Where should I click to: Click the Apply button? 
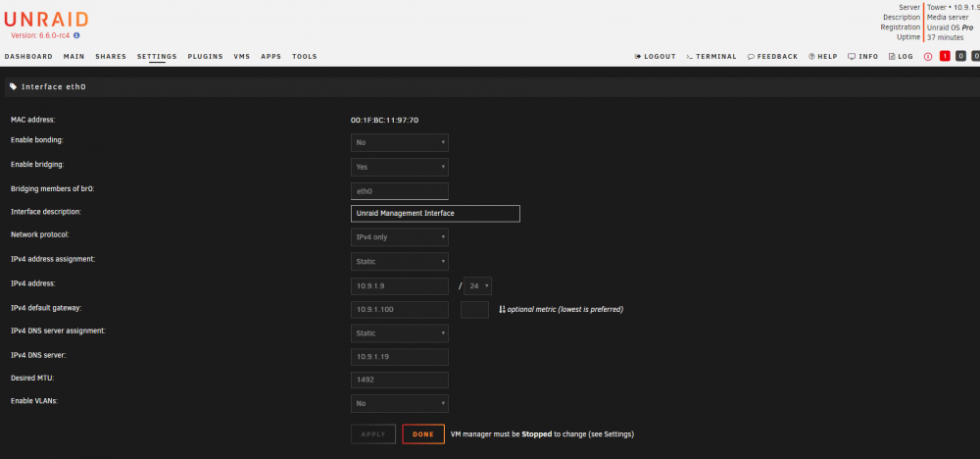tap(373, 433)
